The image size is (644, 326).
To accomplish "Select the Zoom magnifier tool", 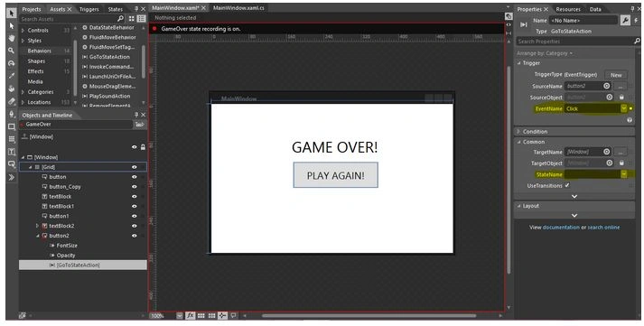I will [12, 51].
